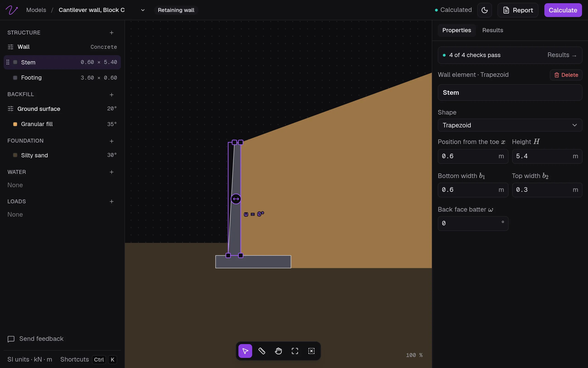
Task: Edit the Back face batter field
Action: point(473,223)
